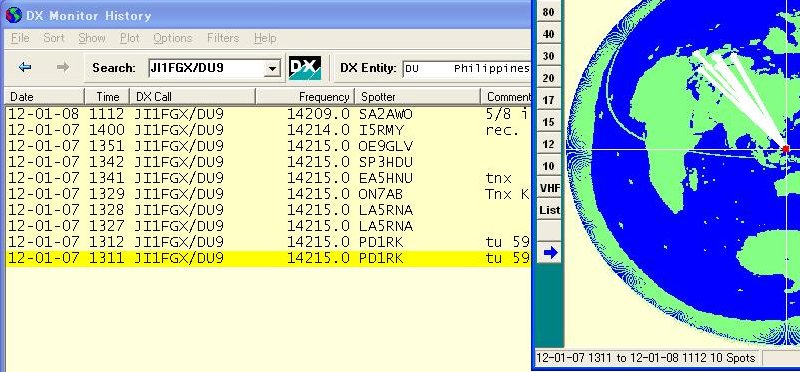
Task: Select the 20 meter band button
Action: 549,78
